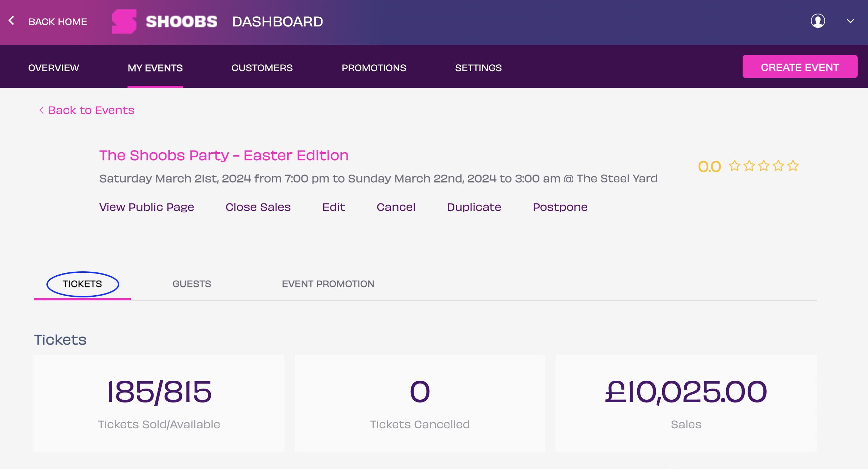This screenshot has height=469, width=868.
Task: Switch to the Guests tab
Action: coord(192,284)
